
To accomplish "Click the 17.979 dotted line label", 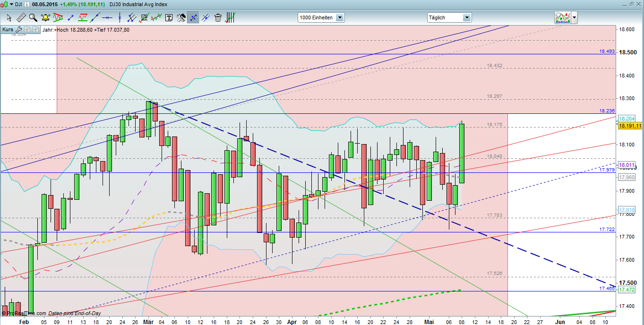I will (x=607, y=170).
